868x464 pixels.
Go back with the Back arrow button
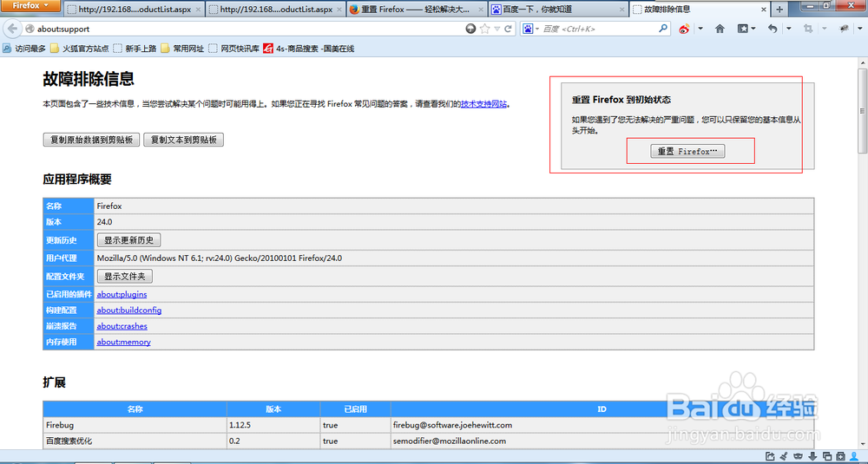point(13,29)
